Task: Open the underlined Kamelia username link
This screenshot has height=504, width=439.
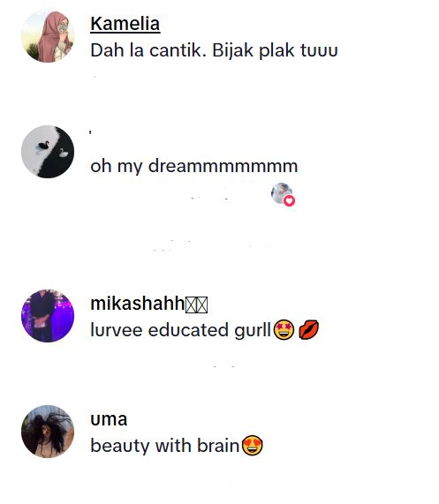Action: [x=125, y=24]
